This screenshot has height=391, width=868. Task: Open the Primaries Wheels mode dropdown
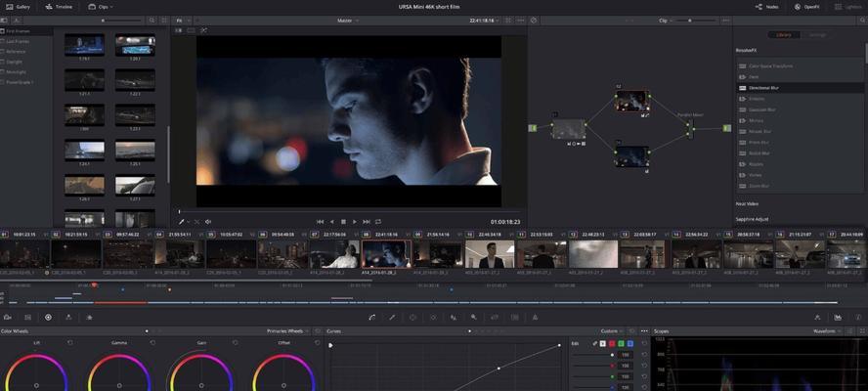click(287, 331)
